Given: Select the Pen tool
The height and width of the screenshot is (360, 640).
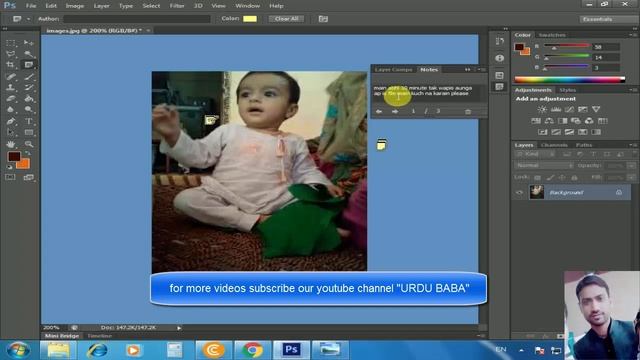Looking at the screenshot, I should [x=11, y=121].
